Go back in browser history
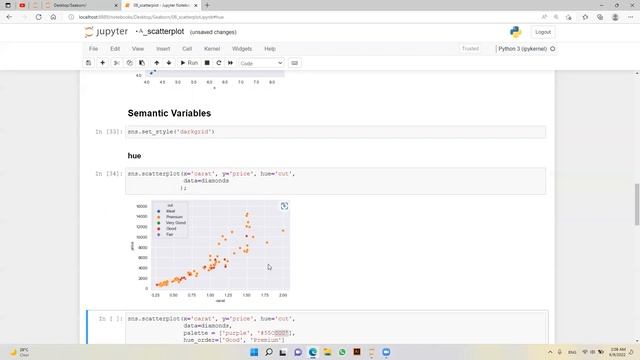Screen dimensions: 640x360 pos(9,17)
